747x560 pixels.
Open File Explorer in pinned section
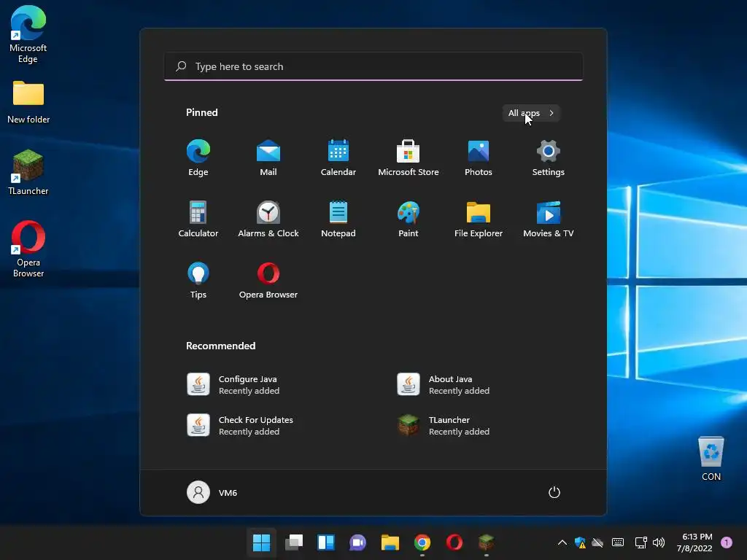click(479, 219)
